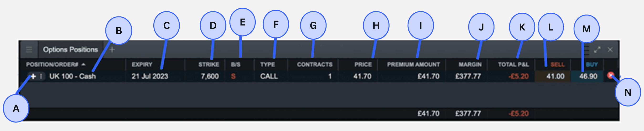Viewport: 644px width, 131px height.
Task: Click the sort arrow next to POSITION/ORDER#
Action: click(x=84, y=65)
